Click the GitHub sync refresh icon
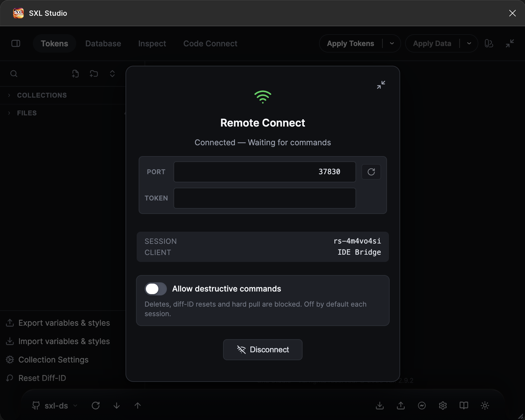Screen dimensions: 525x420 96,406
